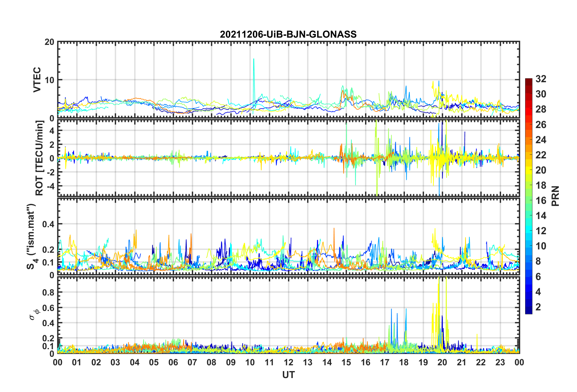Click VTEC axis tick label 10
This screenshot has height=392, width=577.
coord(49,80)
